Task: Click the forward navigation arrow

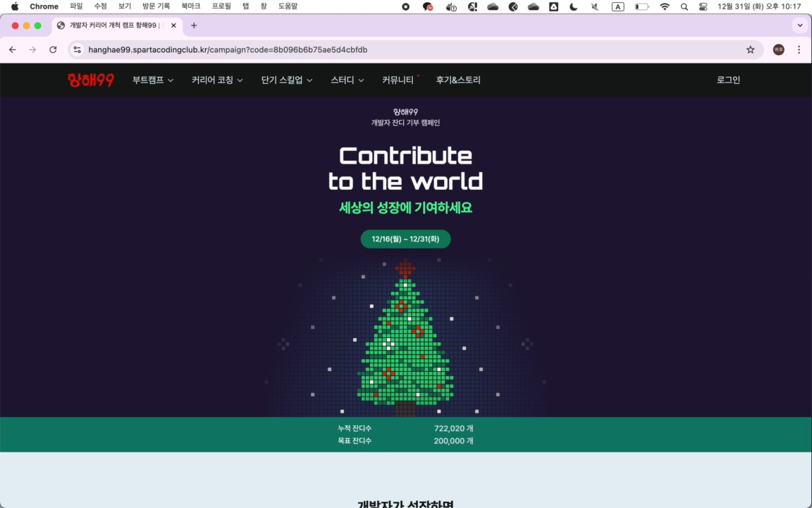Action: point(32,50)
